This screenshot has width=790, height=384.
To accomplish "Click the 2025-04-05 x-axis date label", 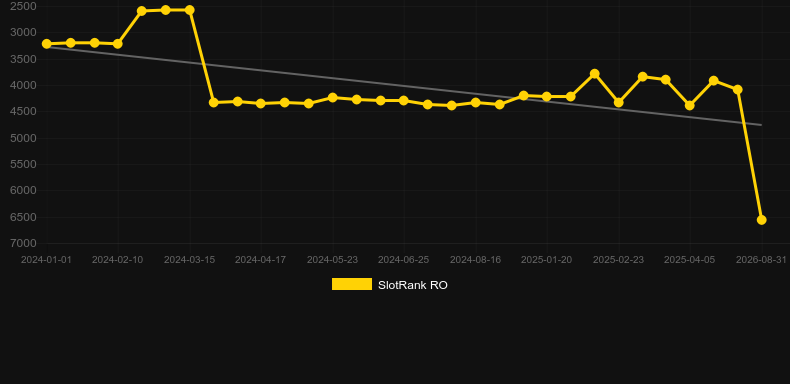I will (x=690, y=260).
